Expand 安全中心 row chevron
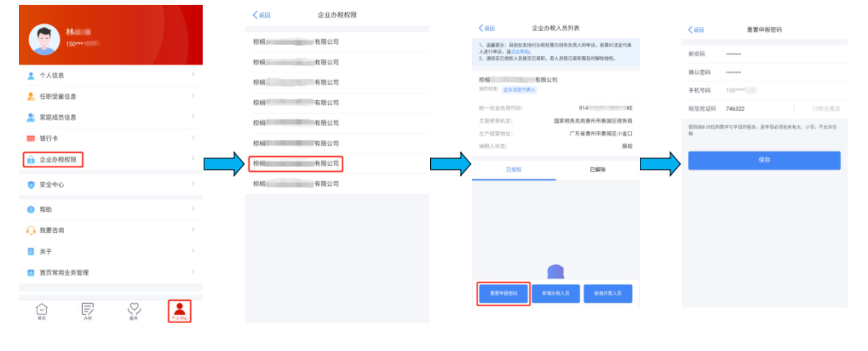 coord(193,184)
